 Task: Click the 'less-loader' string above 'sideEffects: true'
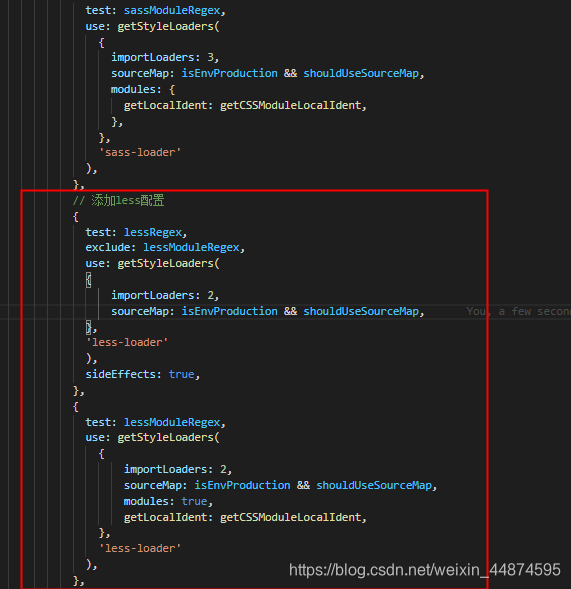click(127, 343)
